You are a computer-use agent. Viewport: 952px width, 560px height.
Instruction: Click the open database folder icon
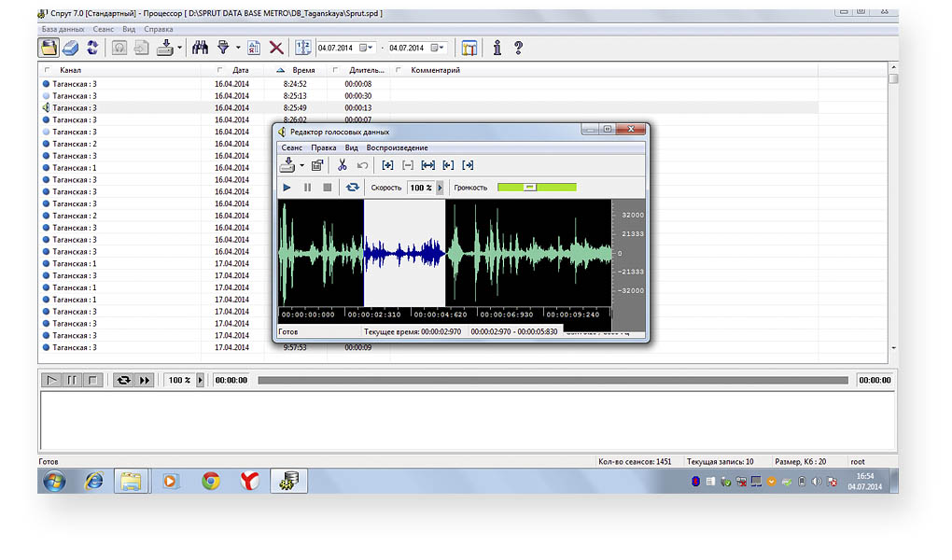point(49,48)
